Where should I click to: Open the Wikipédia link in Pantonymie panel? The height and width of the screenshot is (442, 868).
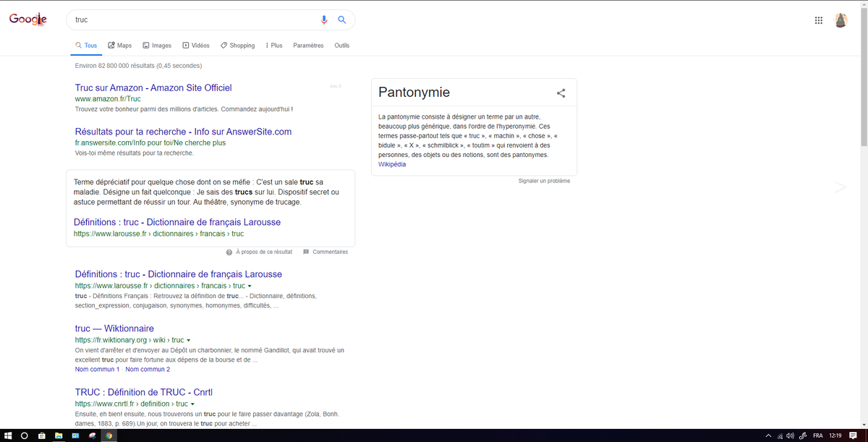[392, 164]
